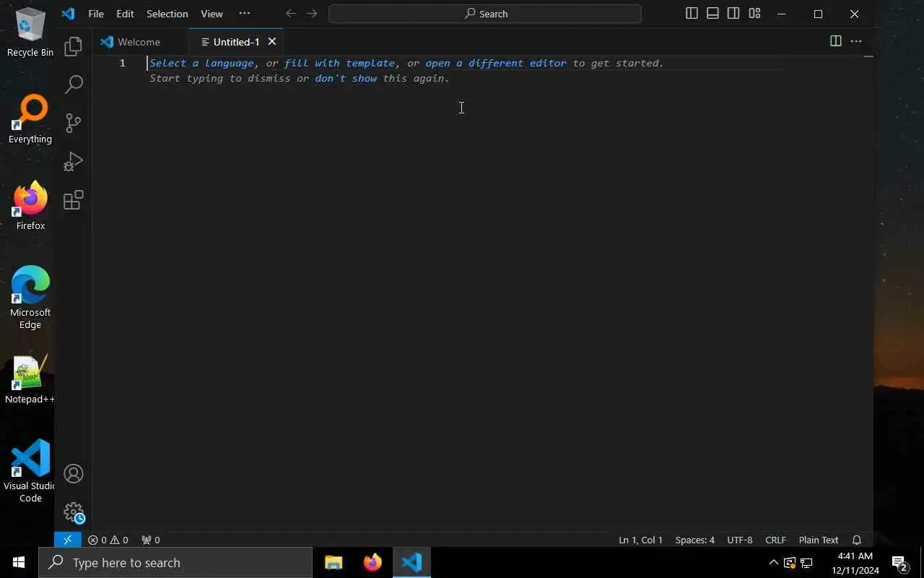Open the Windows Action Center notifications icon

(x=899, y=562)
